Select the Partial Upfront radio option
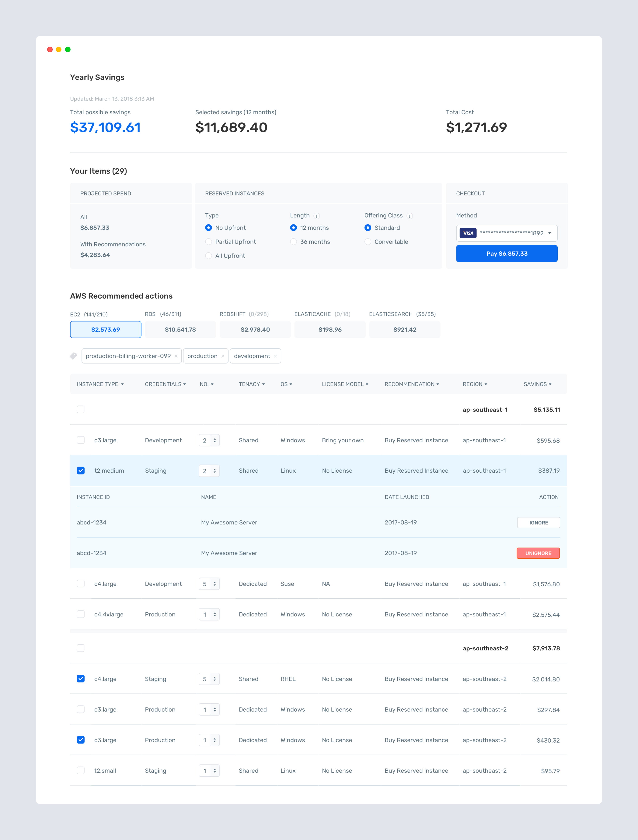 [x=209, y=241]
